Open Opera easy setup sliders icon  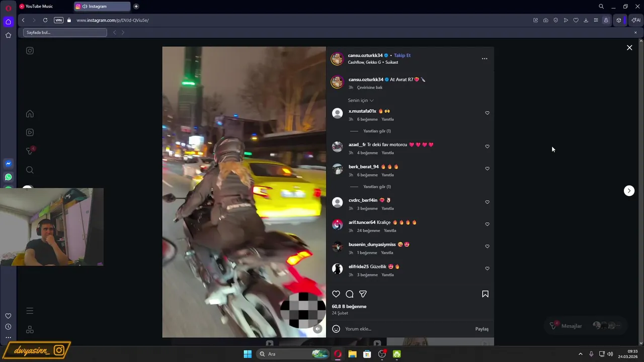[596, 20]
